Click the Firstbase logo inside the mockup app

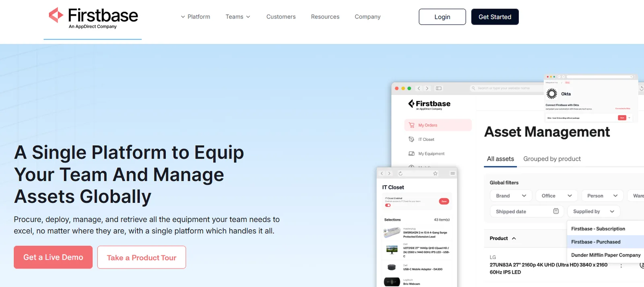[429, 104]
